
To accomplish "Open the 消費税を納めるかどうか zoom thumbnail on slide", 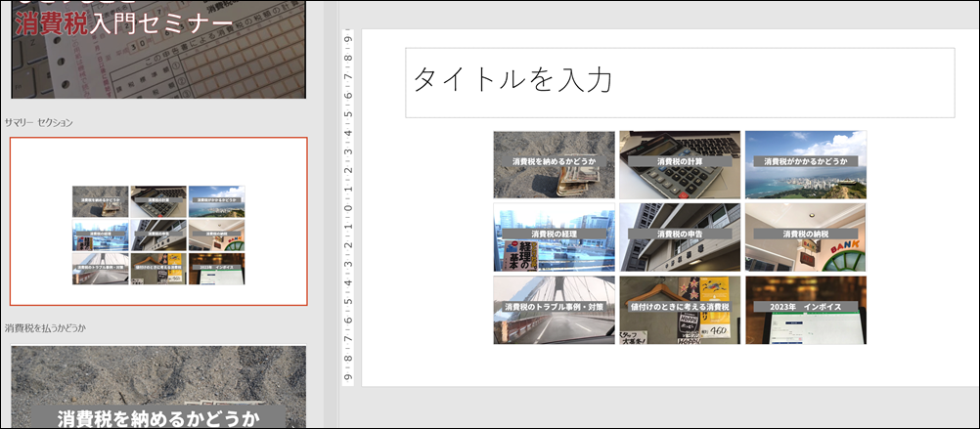I will point(554,165).
